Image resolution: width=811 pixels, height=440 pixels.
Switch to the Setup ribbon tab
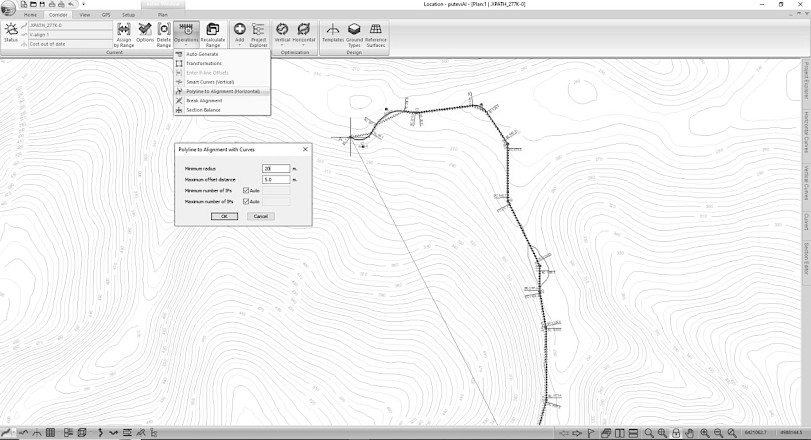pyautogui.click(x=128, y=16)
